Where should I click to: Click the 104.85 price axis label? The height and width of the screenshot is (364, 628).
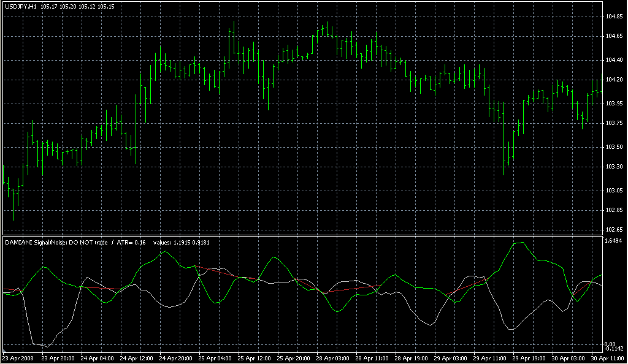click(614, 17)
